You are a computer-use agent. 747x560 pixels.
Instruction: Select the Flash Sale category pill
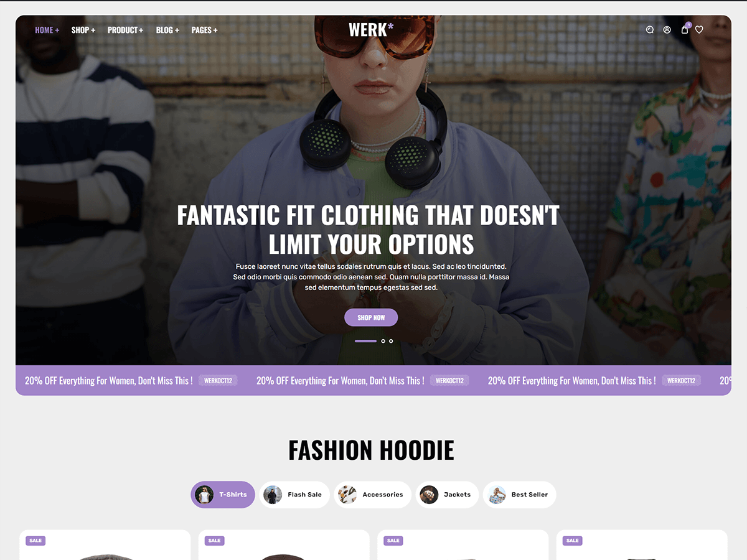[x=294, y=495]
